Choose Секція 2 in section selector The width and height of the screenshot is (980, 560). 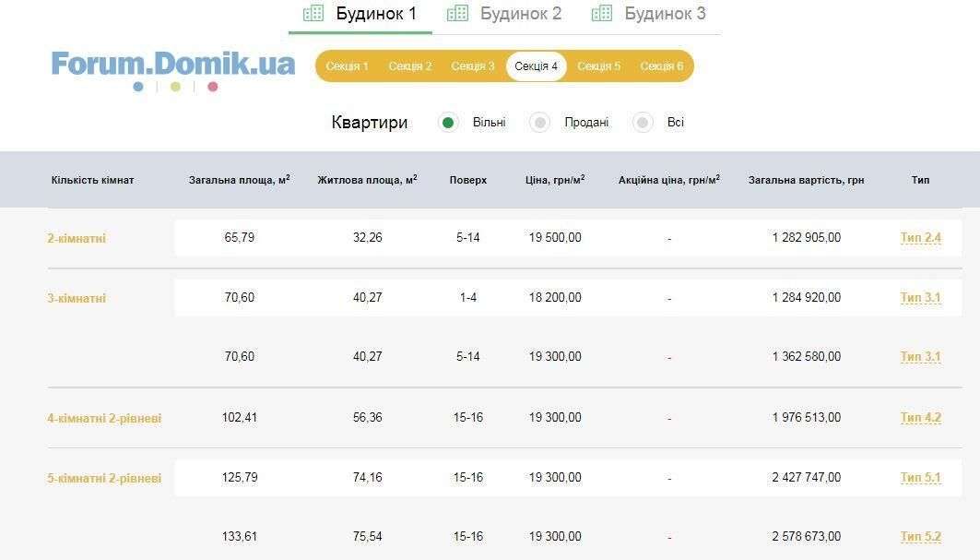[410, 66]
